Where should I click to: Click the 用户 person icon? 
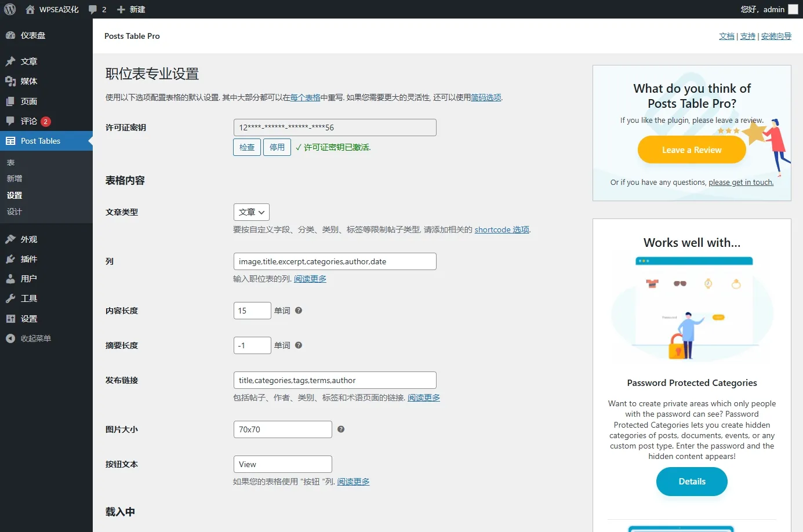coord(10,279)
